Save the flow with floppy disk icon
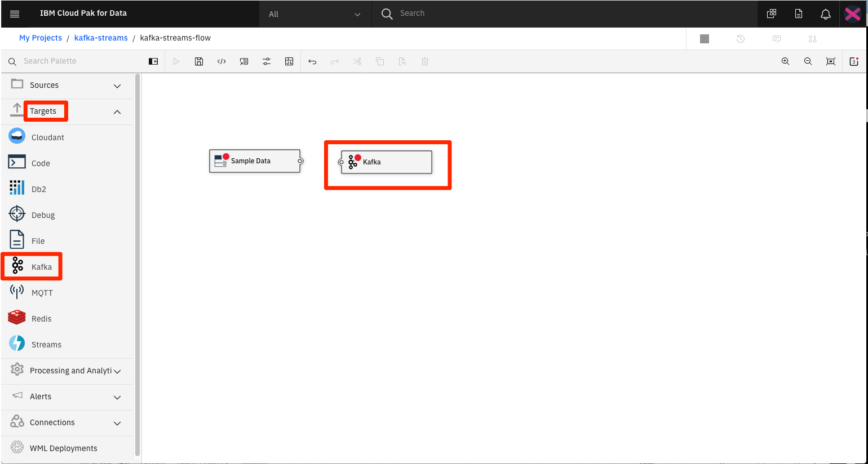 coord(199,61)
